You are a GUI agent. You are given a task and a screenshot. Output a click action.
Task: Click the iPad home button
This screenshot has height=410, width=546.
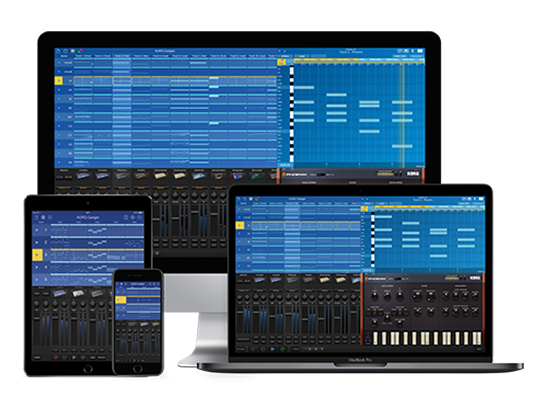coord(88,368)
